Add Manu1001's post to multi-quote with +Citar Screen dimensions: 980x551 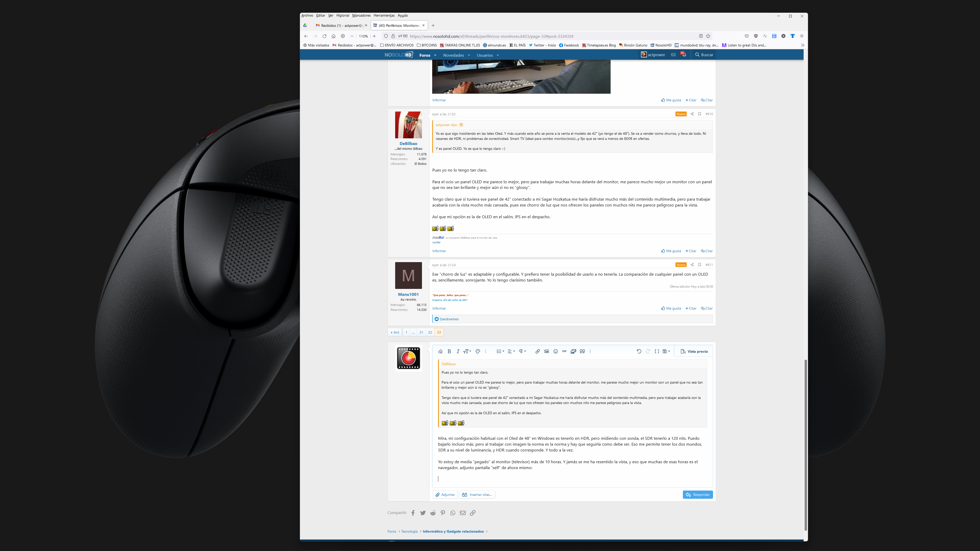point(691,308)
